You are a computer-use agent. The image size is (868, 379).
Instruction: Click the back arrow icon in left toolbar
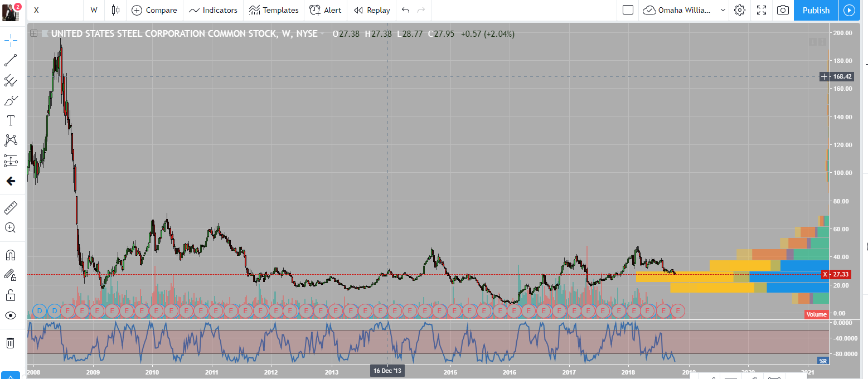11,181
